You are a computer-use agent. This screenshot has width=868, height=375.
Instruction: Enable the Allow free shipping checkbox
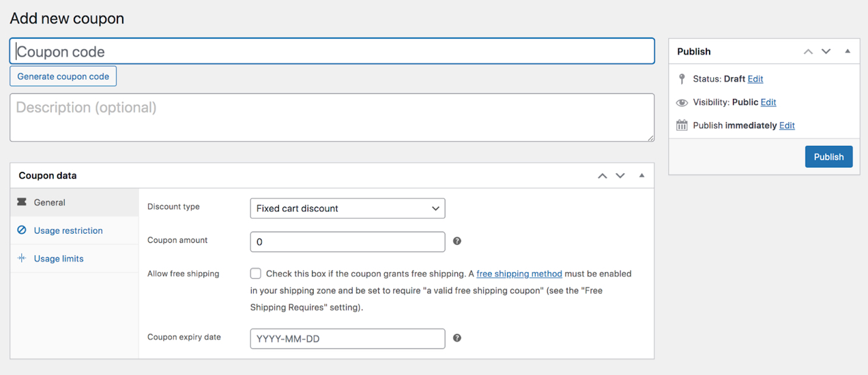(256, 273)
